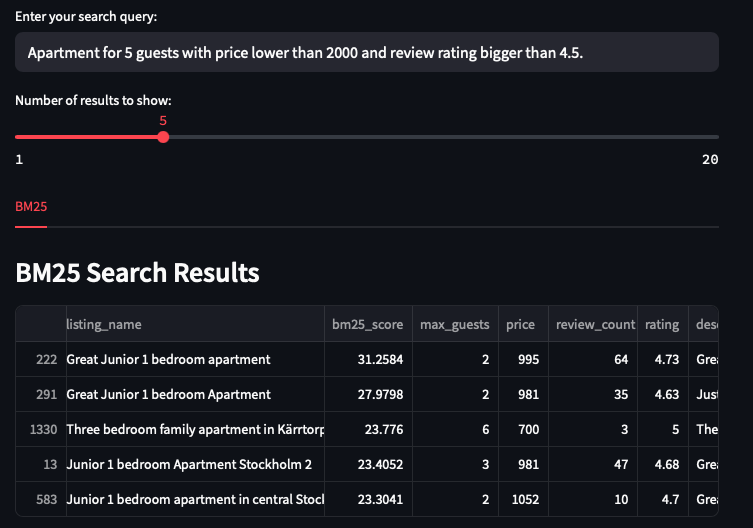Sort by the max_guests column header
The height and width of the screenshot is (528, 753).
(x=455, y=324)
